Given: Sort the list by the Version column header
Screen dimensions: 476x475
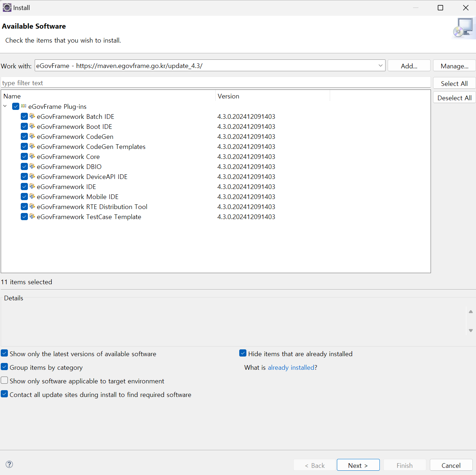Looking at the screenshot, I should point(228,96).
